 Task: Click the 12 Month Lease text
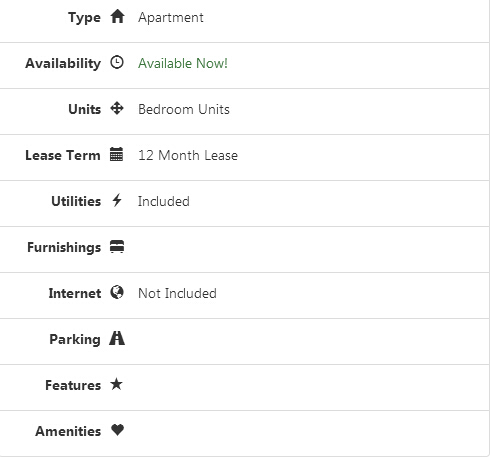tap(188, 155)
